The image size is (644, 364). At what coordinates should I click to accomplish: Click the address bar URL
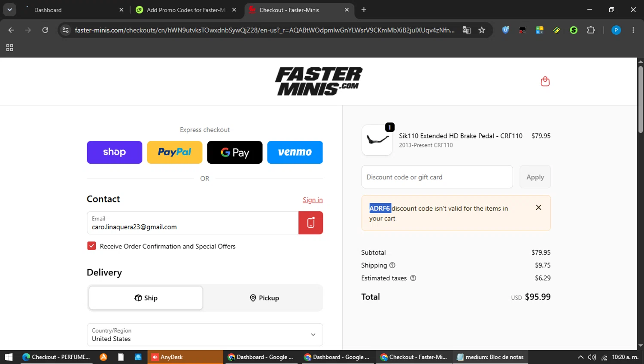[264, 30]
